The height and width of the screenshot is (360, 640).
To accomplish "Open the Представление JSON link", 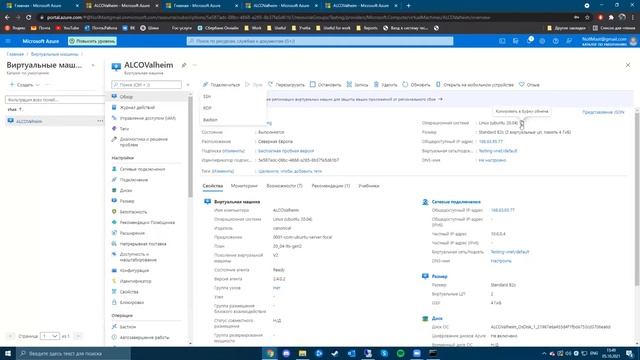I will (x=603, y=112).
